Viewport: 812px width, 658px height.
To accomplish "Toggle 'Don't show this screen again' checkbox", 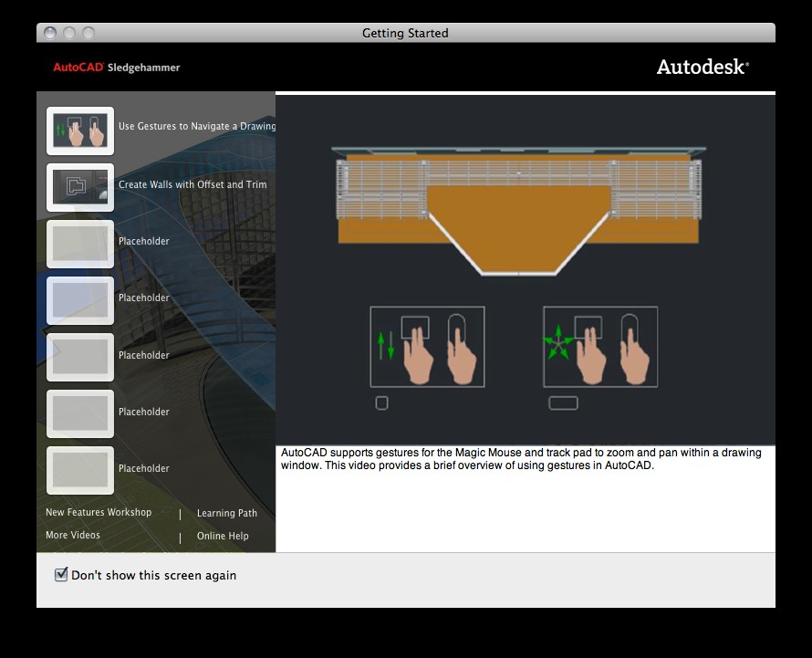I will coord(61,574).
